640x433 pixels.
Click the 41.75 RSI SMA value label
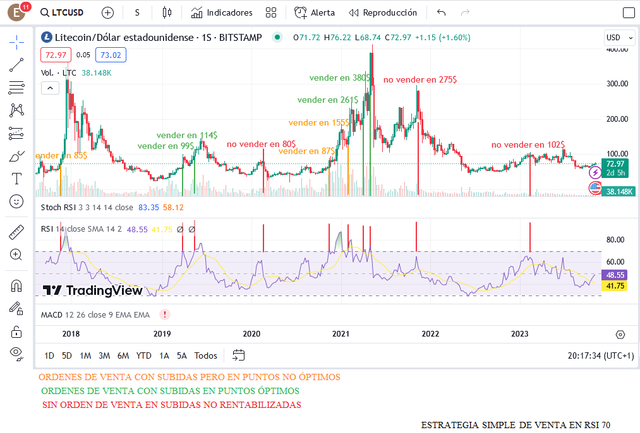[615, 286]
